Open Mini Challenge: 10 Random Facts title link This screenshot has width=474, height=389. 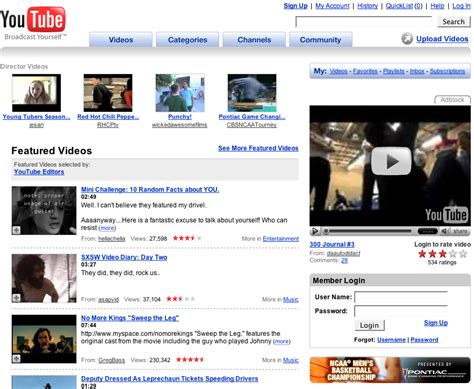150,189
